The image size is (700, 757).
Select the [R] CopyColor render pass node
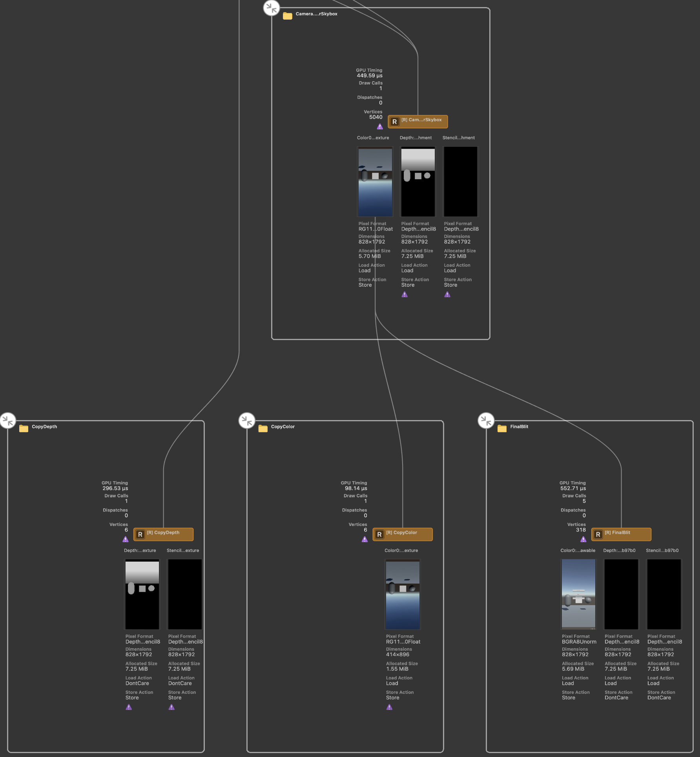point(402,534)
